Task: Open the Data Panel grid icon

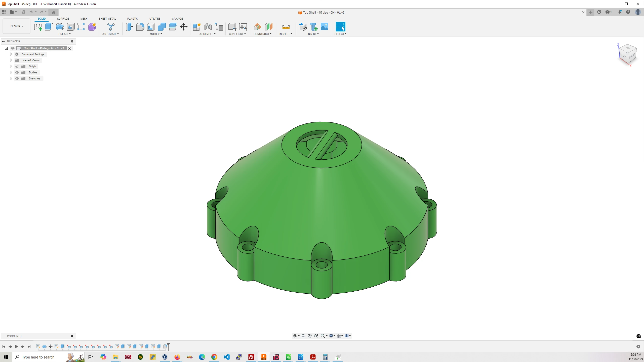Action: click(x=4, y=12)
